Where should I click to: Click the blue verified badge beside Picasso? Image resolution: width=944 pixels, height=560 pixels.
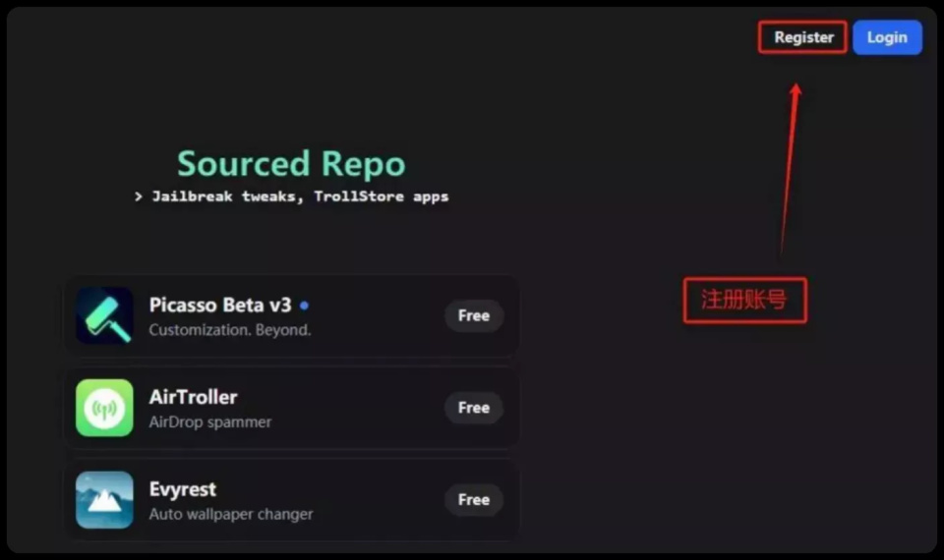coord(304,306)
